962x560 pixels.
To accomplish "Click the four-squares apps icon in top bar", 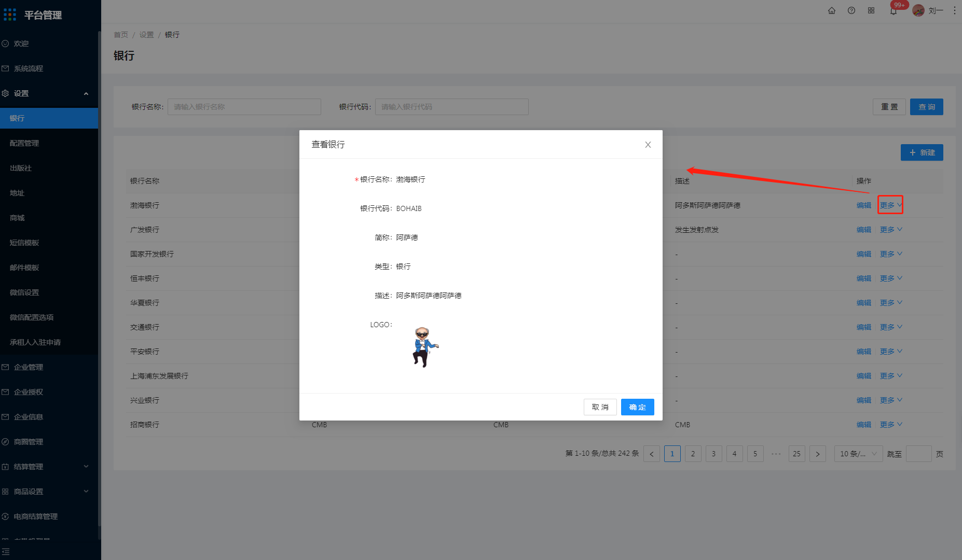I will (x=871, y=10).
